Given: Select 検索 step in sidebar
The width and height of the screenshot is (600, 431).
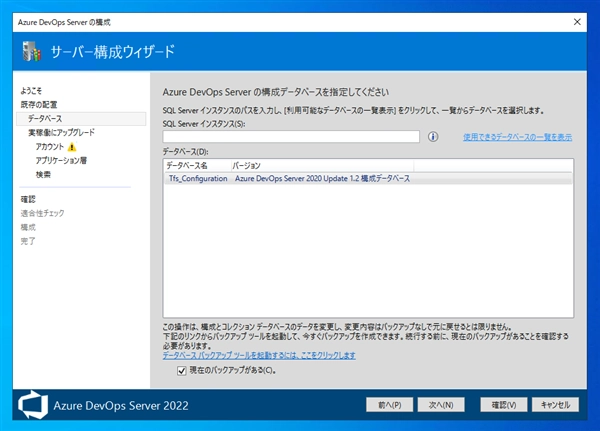Looking at the screenshot, I should (43, 175).
